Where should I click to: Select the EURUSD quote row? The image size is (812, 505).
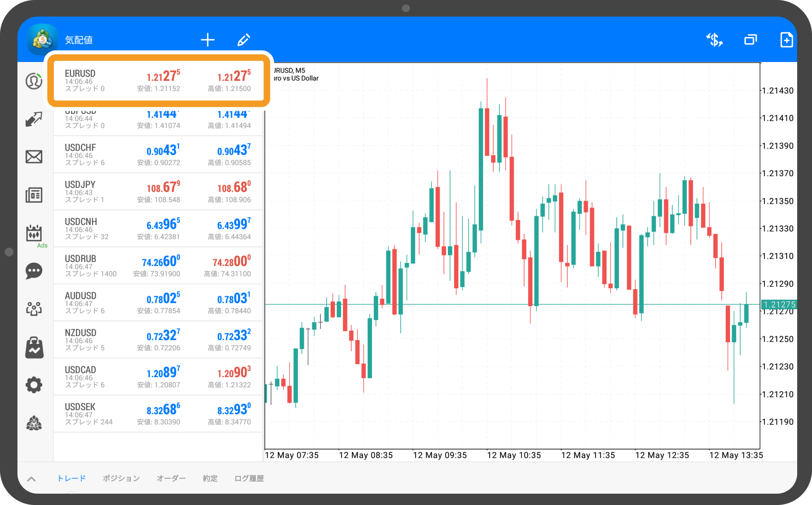point(158,80)
